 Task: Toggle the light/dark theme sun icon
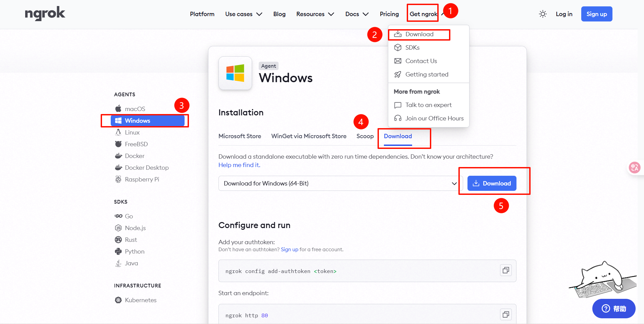coord(543,14)
